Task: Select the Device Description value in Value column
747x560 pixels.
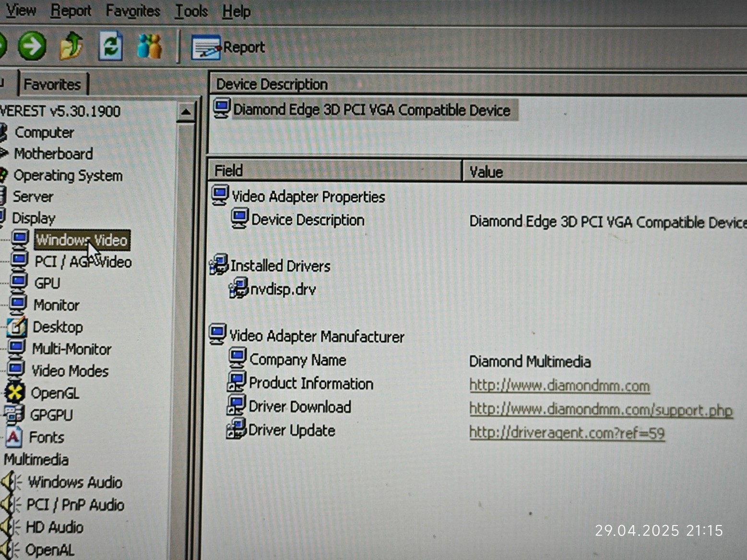Action: click(x=608, y=222)
